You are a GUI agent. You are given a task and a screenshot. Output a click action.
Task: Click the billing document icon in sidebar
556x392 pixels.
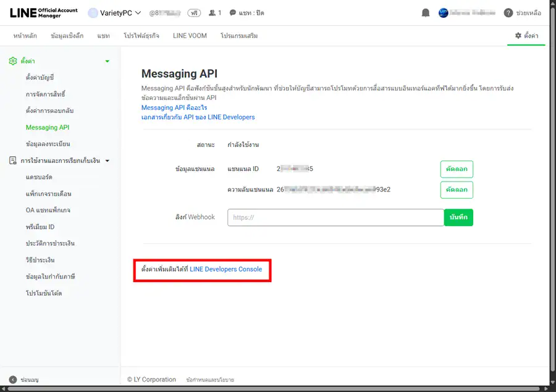pyautogui.click(x=13, y=161)
